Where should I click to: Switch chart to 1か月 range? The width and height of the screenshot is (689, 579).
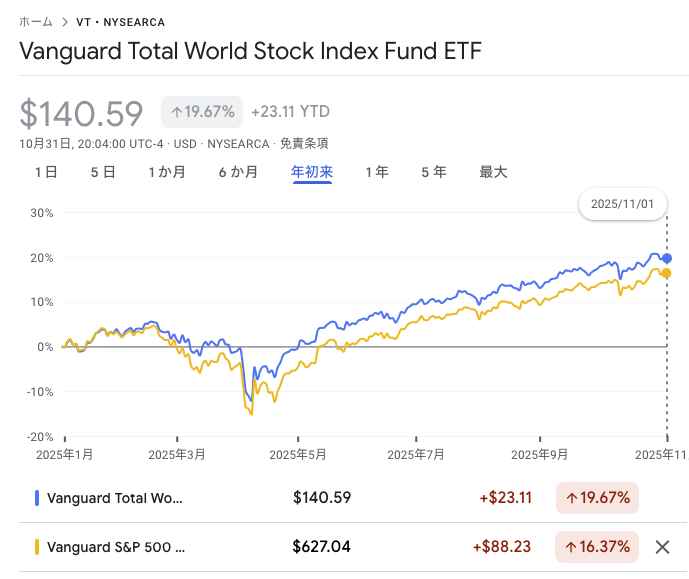[x=167, y=172]
